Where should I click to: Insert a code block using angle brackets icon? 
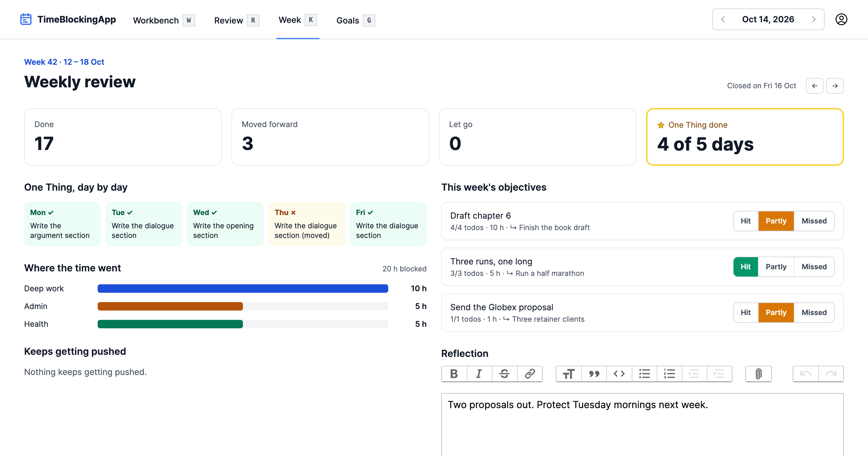619,373
